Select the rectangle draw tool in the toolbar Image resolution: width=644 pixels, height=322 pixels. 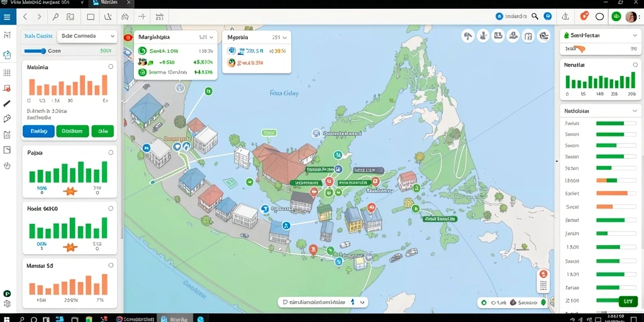pyautogui.click(x=91, y=17)
